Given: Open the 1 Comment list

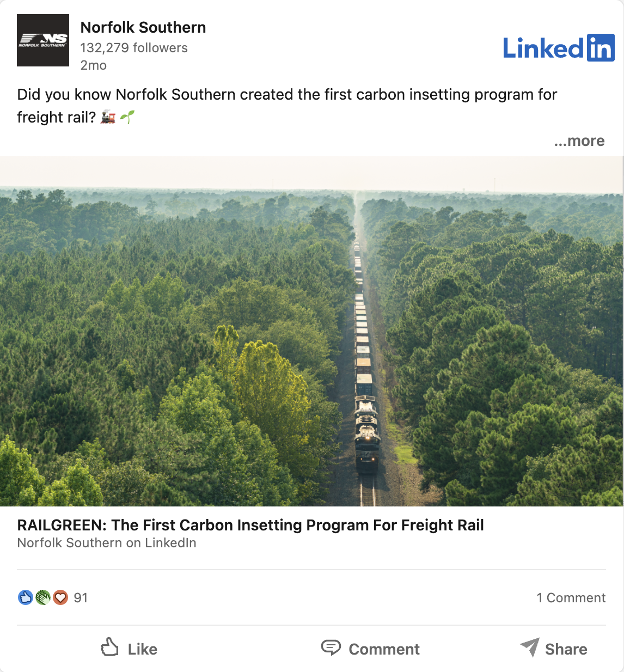Looking at the screenshot, I should 571,597.
